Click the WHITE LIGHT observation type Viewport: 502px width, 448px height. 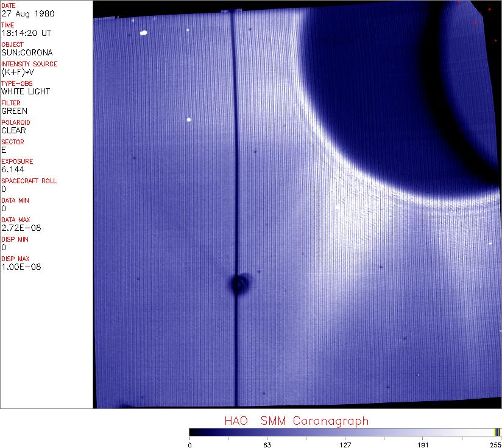(x=26, y=91)
